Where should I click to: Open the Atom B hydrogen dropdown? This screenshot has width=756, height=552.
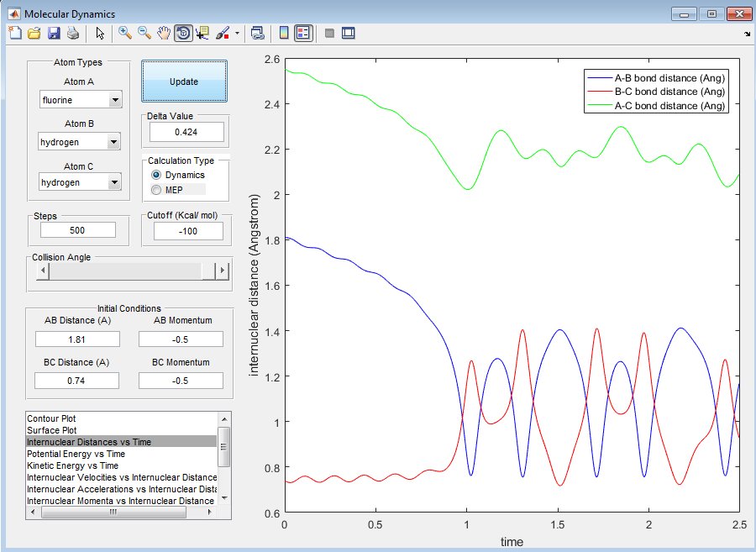pyautogui.click(x=115, y=142)
